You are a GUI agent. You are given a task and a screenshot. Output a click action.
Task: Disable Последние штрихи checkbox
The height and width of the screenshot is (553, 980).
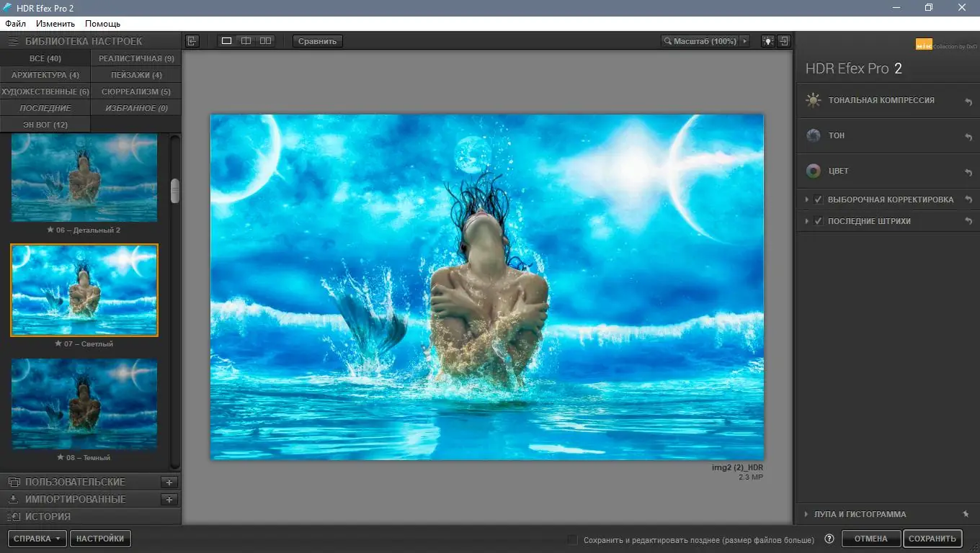(x=818, y=221)
